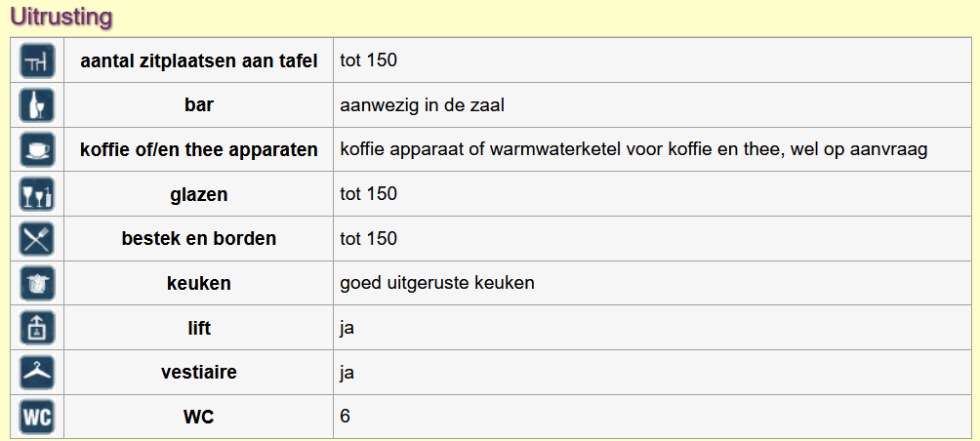Click the 'koffie of/en thee apparaten' label
980x441 pixels.
199,150
